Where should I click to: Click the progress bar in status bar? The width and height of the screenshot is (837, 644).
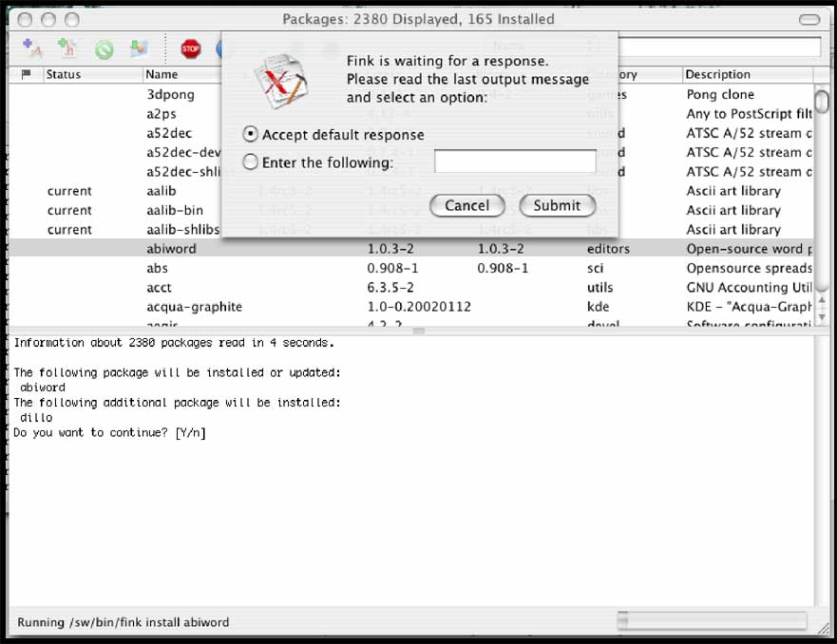(x=711, y=621)
